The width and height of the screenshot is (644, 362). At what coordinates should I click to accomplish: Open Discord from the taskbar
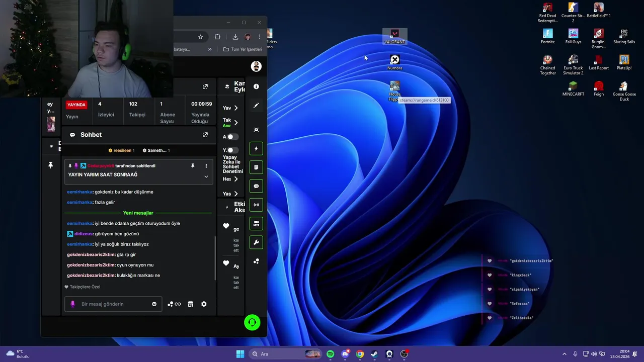pos(345,354)
